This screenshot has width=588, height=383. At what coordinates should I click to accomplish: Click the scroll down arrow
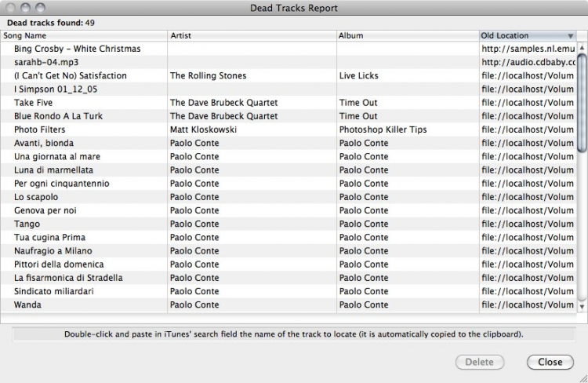[x=582, y=307]
